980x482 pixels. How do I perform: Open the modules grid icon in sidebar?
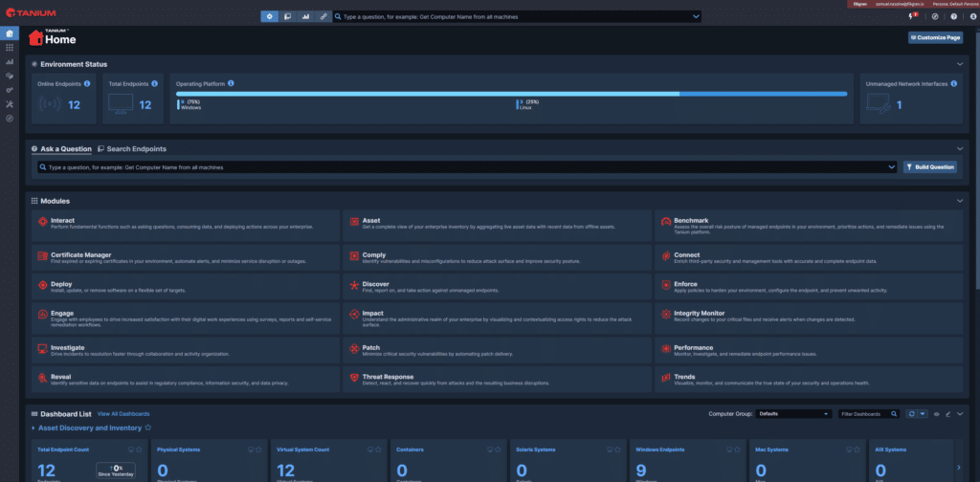(x=10, y=47)
